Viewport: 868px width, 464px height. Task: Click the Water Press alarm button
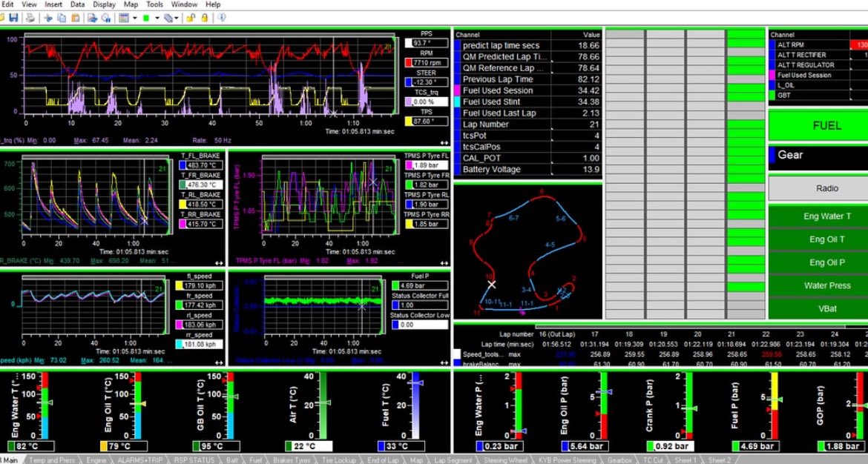point(819,285)
